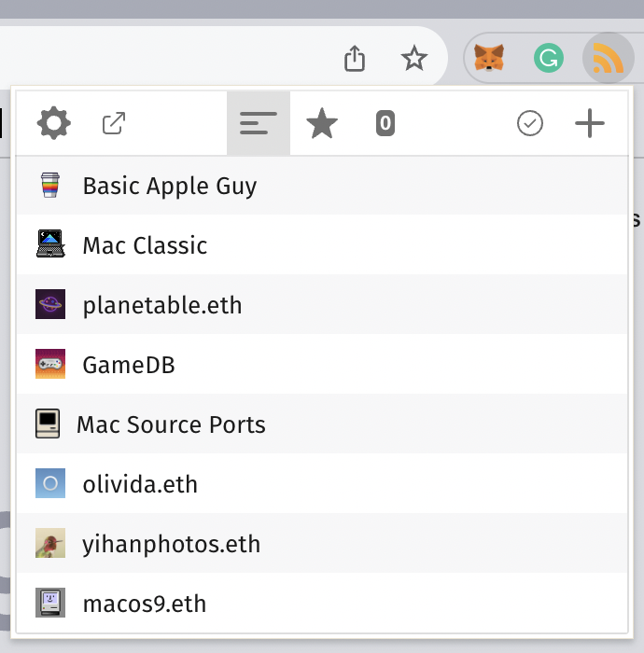Open the Basic Apple Guy feed
This screenshot has width=644, height=653.
click(x=169, y=186)
